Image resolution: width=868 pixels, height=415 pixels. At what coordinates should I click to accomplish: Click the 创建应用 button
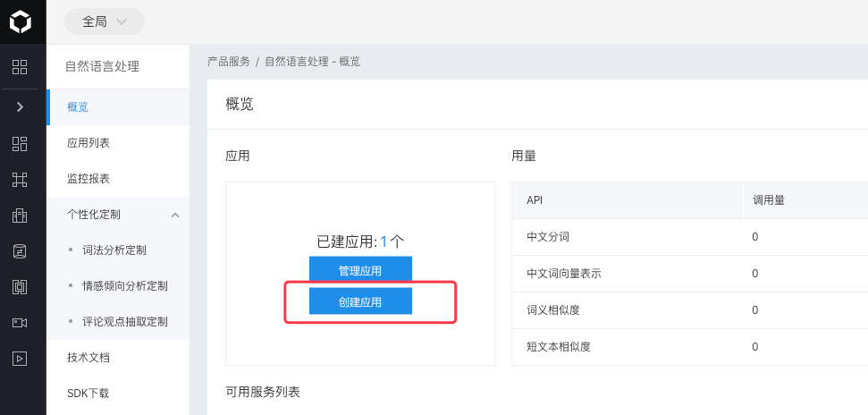click(360, 302)
